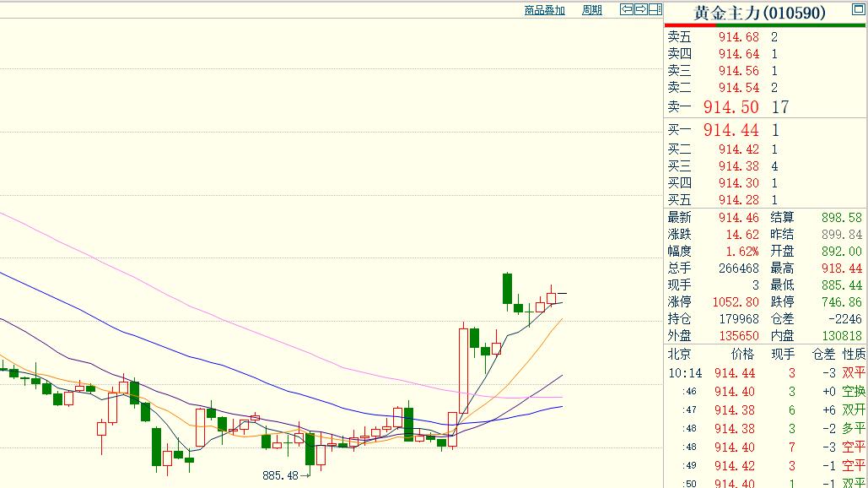Click the 最高 value 918.44
This screenshot has width=868, height=488.
[842, 268]
